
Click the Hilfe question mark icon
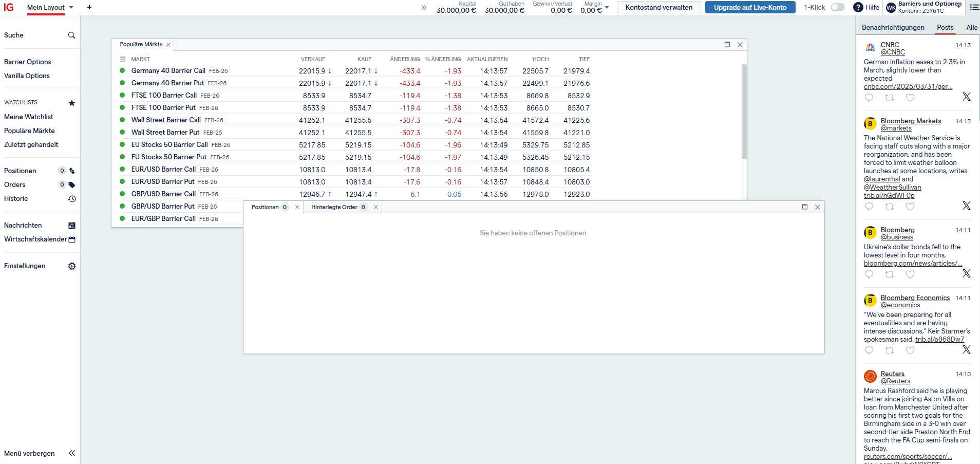click(858, 7)
